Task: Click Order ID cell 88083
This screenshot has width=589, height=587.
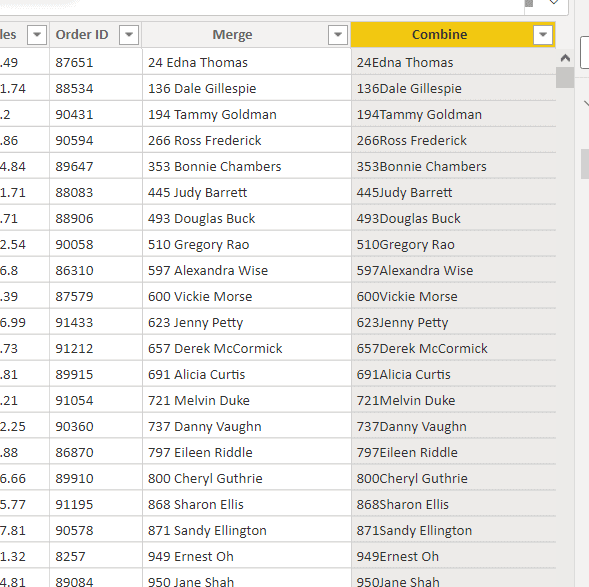Action: point(96,192)
